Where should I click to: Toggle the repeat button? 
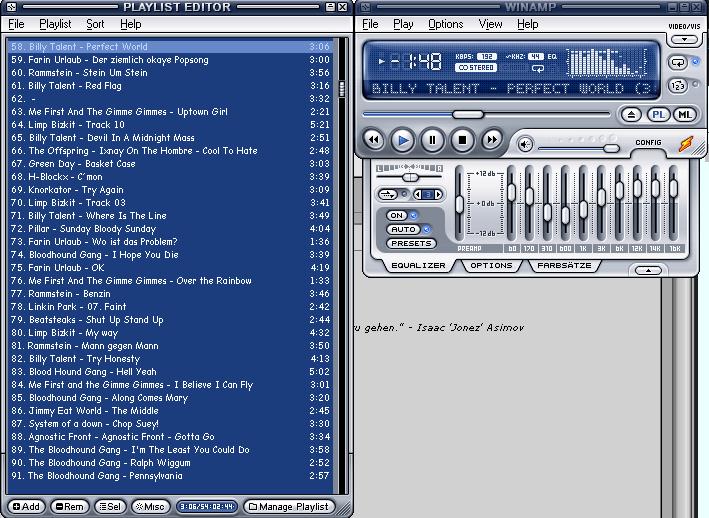click(678, 62)
